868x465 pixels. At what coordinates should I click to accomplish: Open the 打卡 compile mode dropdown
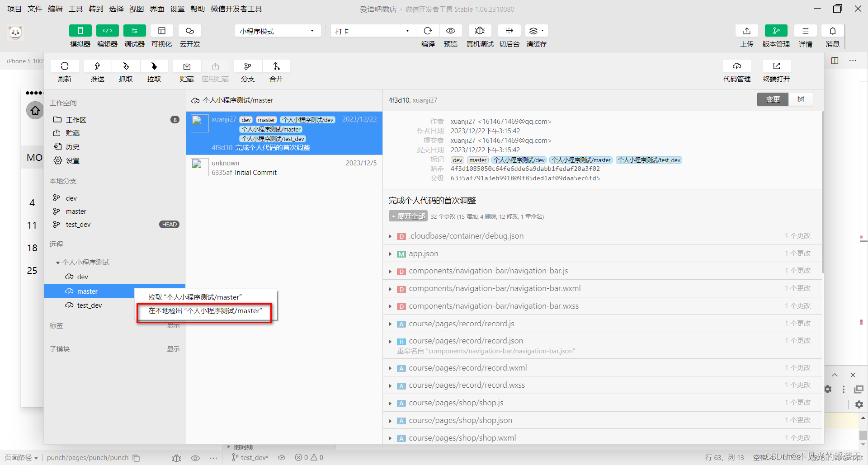click(373, 31)
